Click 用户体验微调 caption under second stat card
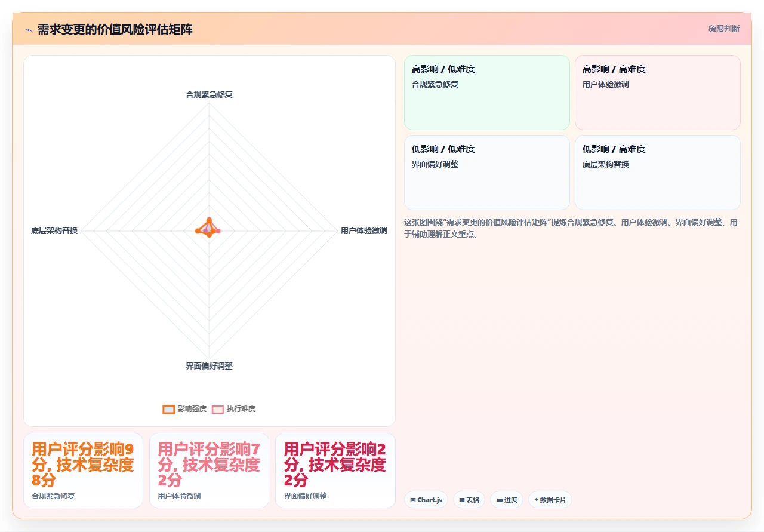The width and height of the screenshot is (764, 532). click(x=179, y=496)
